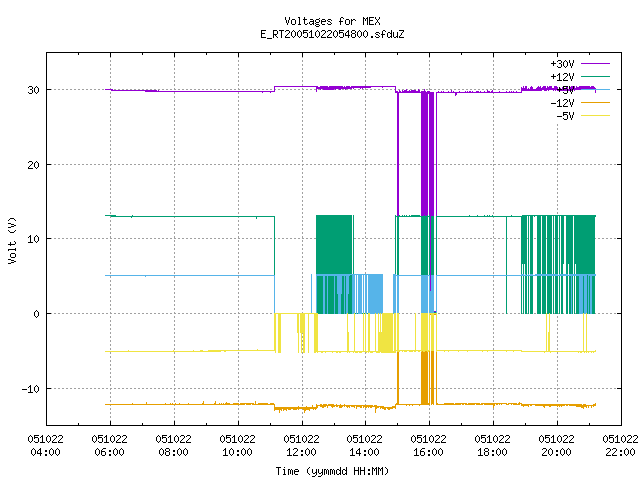Click the y-axis tick value -10
This screenshot has height=480, width=640.
tap(31, 389)
